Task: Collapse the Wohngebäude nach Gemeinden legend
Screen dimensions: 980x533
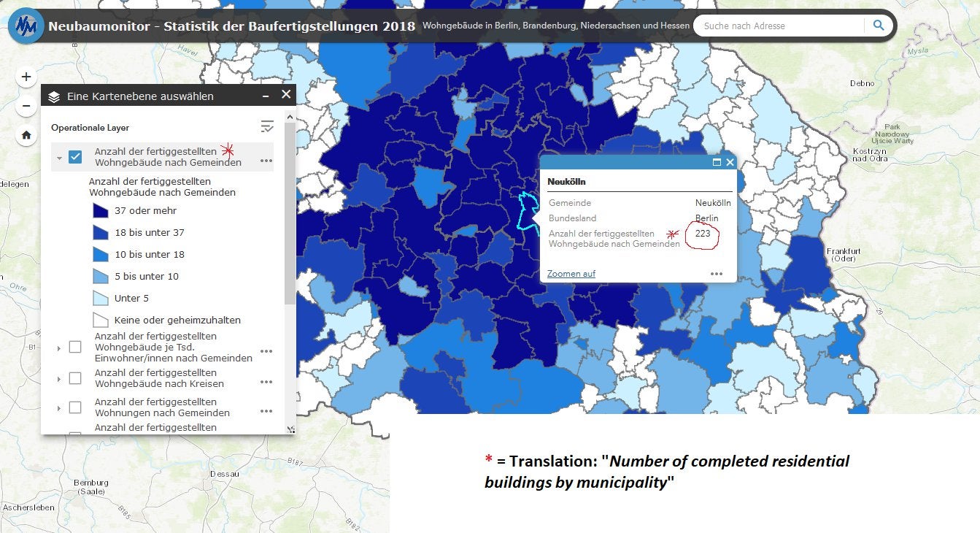Action: [59, 158]
